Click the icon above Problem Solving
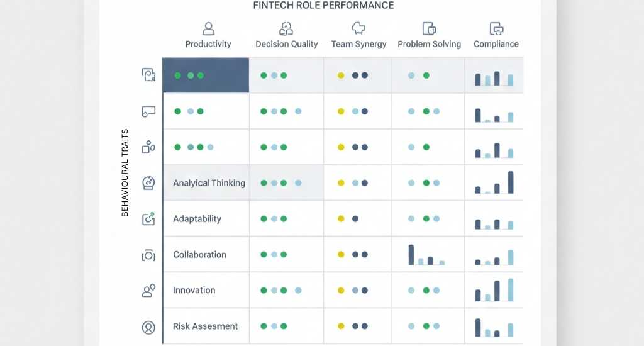Image resolution: width=644 pixels, height=346 pixels. (429, 28)
